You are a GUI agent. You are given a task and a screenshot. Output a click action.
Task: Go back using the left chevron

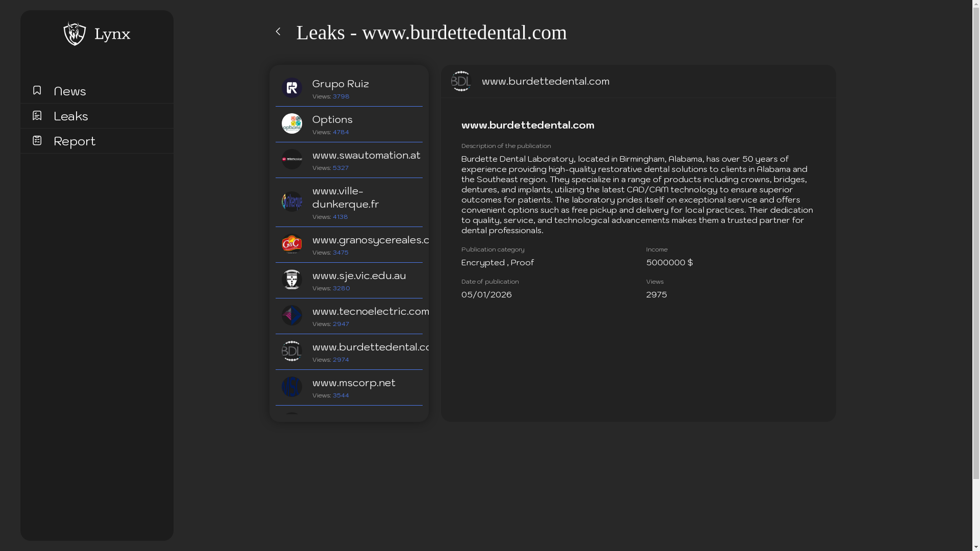pyautogui.click(x=278, y=32)
